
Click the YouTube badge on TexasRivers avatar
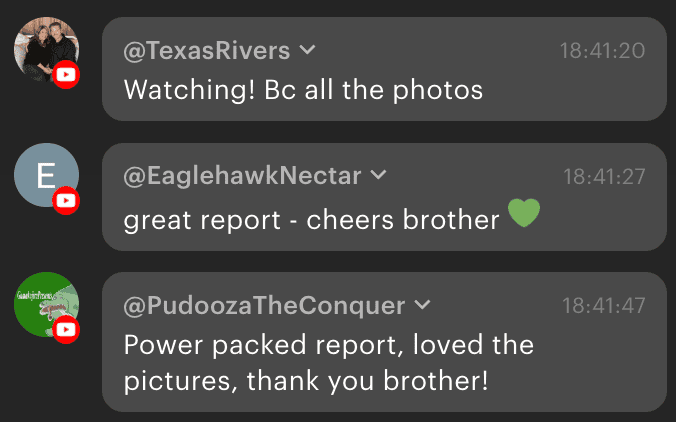tap(66, 75)
